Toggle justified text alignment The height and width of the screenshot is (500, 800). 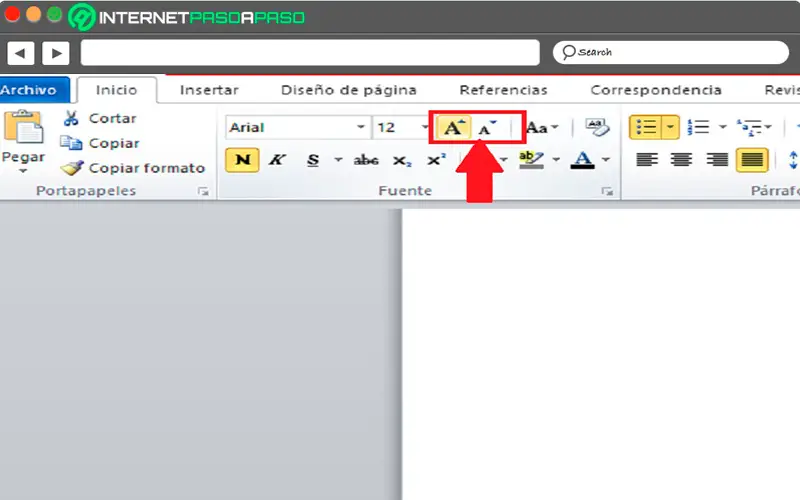coord(752,160)
